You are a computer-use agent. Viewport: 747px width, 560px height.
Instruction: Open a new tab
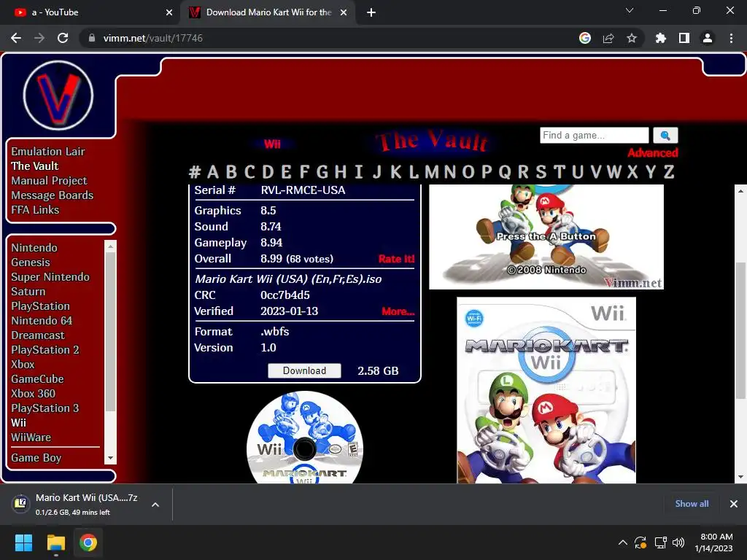371,12
